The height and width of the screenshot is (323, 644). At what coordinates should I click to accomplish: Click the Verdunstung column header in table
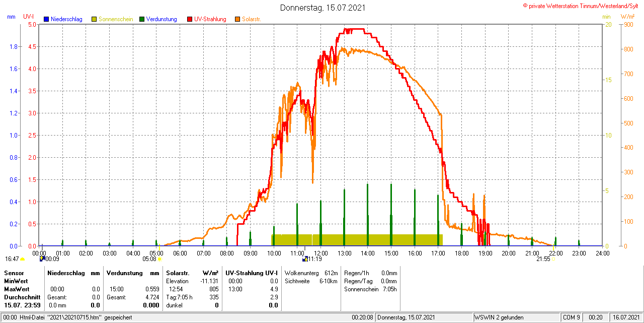[124, 273]
